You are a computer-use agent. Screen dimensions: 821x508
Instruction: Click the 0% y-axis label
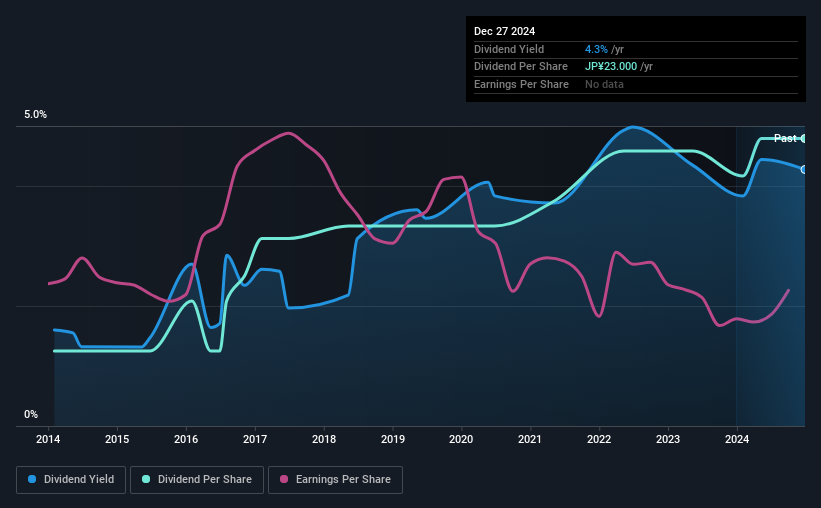[31, 414]
